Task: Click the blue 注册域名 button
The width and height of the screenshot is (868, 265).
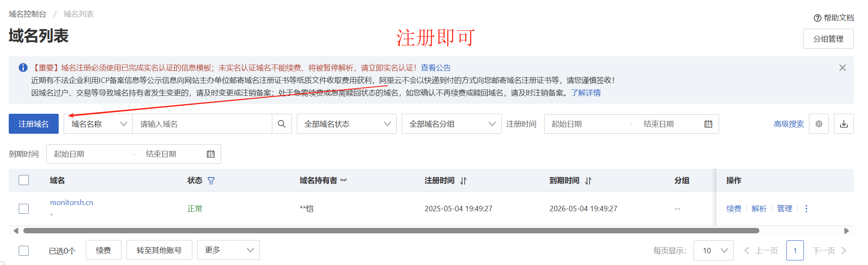Action: point(34,124)
